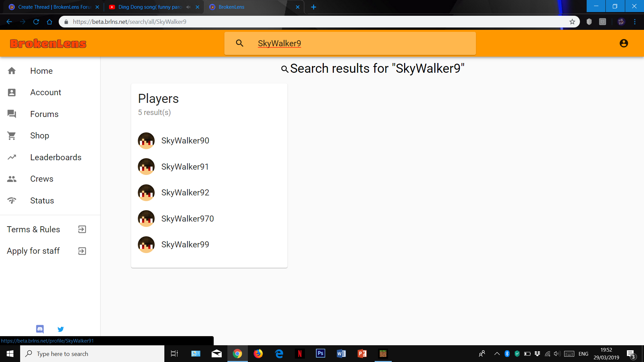Screen dimensions: 644x362
Task: Open the Twitter bird icon link
Action: pos(61,329)
